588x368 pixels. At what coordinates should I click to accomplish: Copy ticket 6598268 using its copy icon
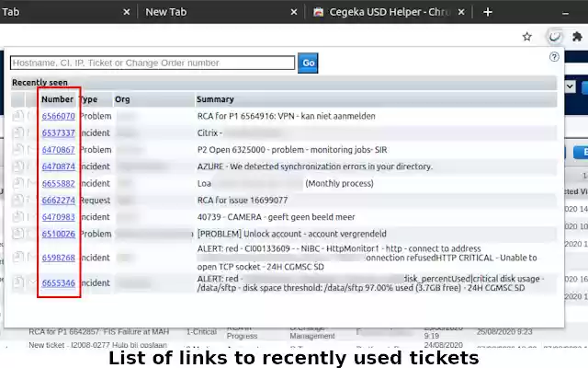pyautogui.click(x=17, y=258)
